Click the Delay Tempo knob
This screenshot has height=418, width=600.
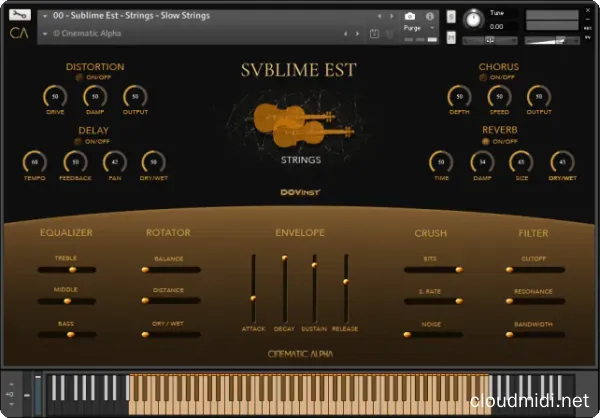35,162
